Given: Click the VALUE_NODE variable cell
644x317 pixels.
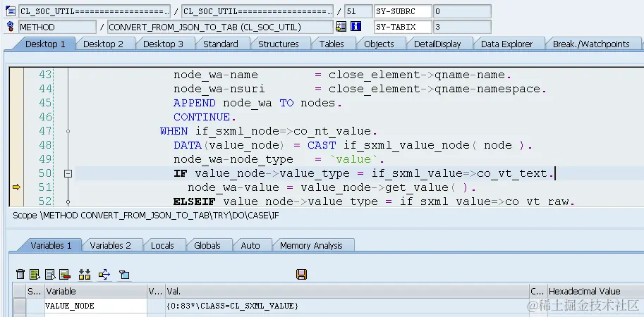Looking at the screenshot, I should [x=96, y=306].
